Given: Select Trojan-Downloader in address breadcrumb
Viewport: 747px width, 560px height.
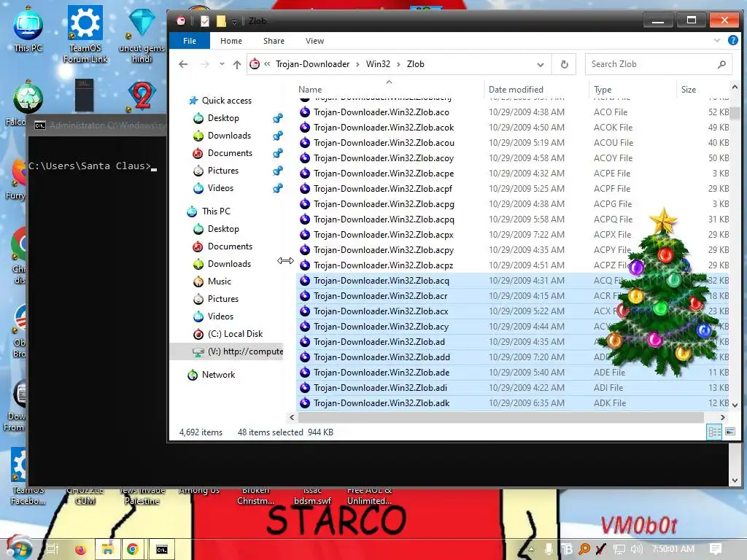Looking at the screenshot, I should [x=312, y=64].
